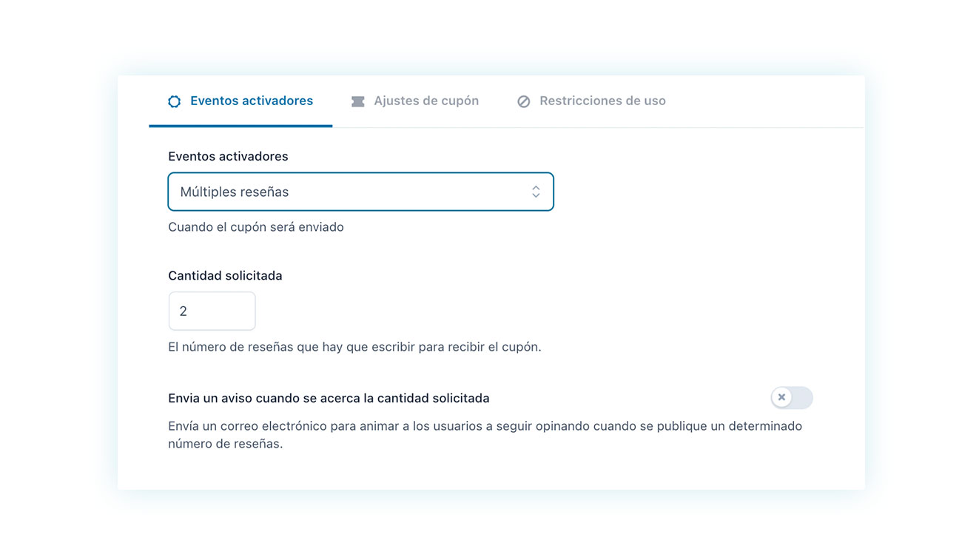Click the prohibition icon beside Restricciones de uso
Screen dimensions: 962x560
(x=524, y=101)
